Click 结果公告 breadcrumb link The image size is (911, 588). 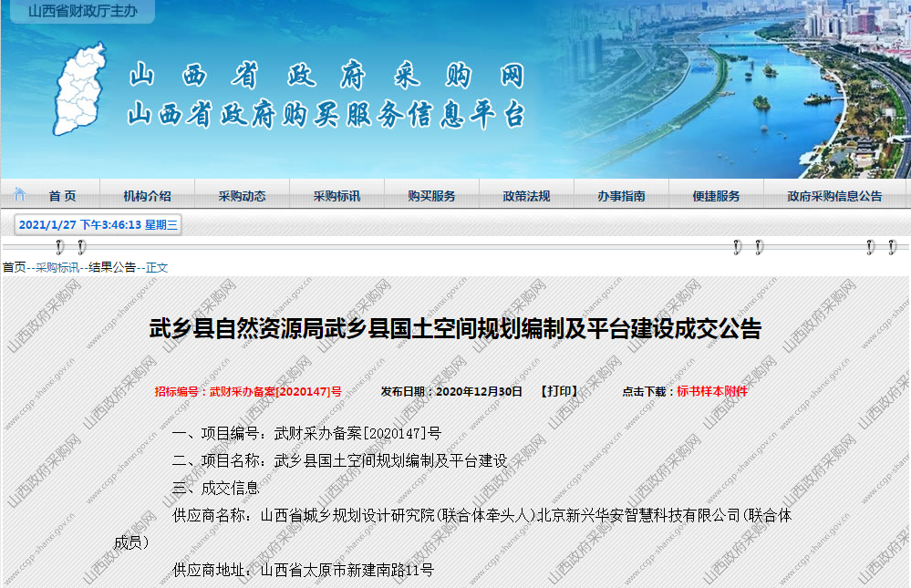click(112, 267)
